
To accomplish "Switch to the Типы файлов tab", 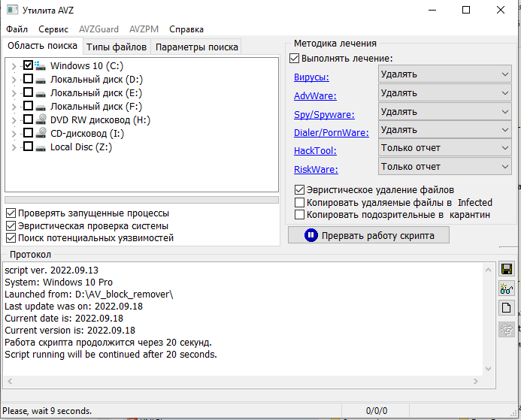I will (x=117, y=47).
